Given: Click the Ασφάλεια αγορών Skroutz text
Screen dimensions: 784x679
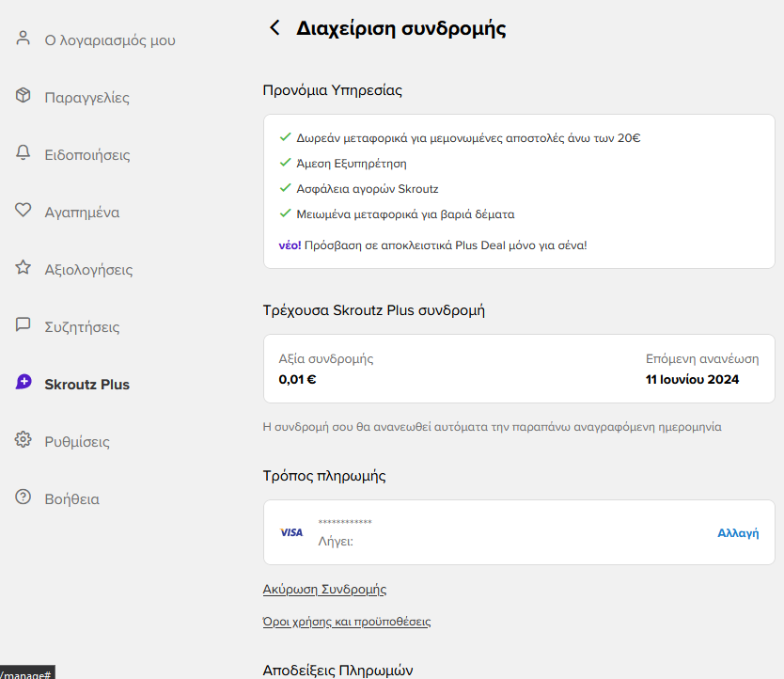Looking at the screenshot, I should click(x=368, y=189).
